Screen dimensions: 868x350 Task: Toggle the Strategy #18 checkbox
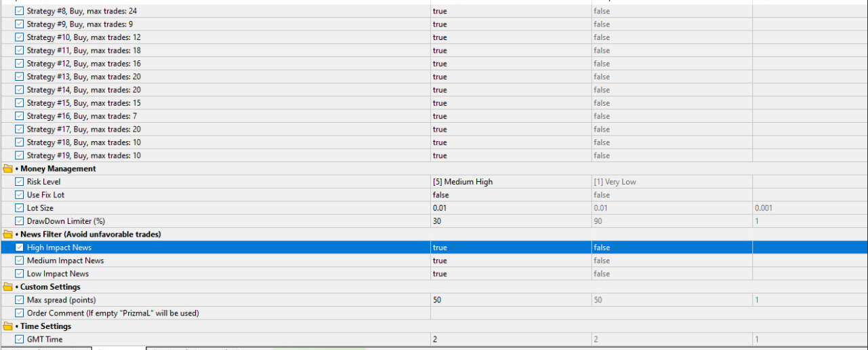(19, 142)
